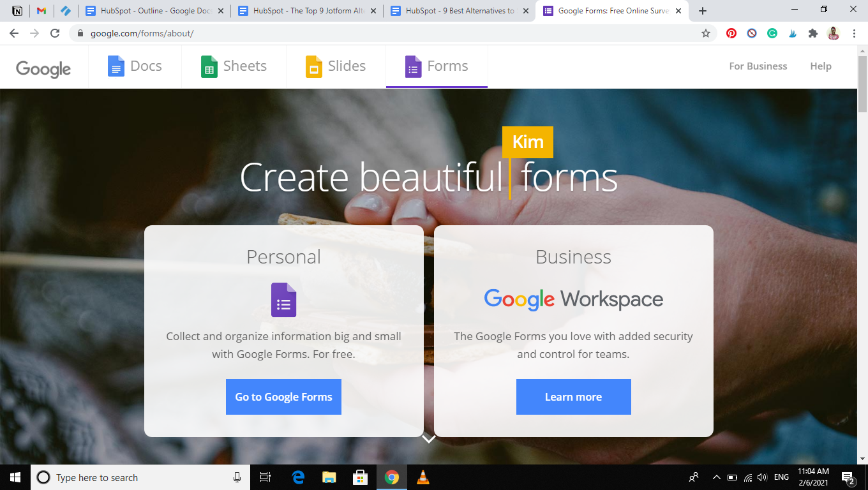Image resolution: width=868 pixels, height=490 pixels.
Task: View site security lock information
Action: [x=80, y=33]
